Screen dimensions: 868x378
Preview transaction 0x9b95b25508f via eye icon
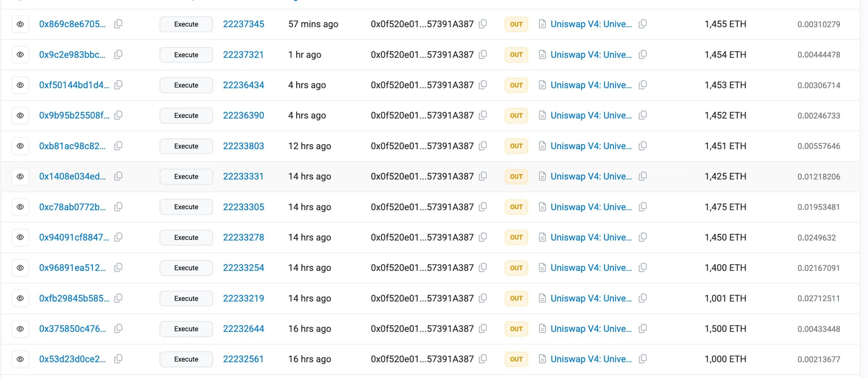tap(20, 115)
